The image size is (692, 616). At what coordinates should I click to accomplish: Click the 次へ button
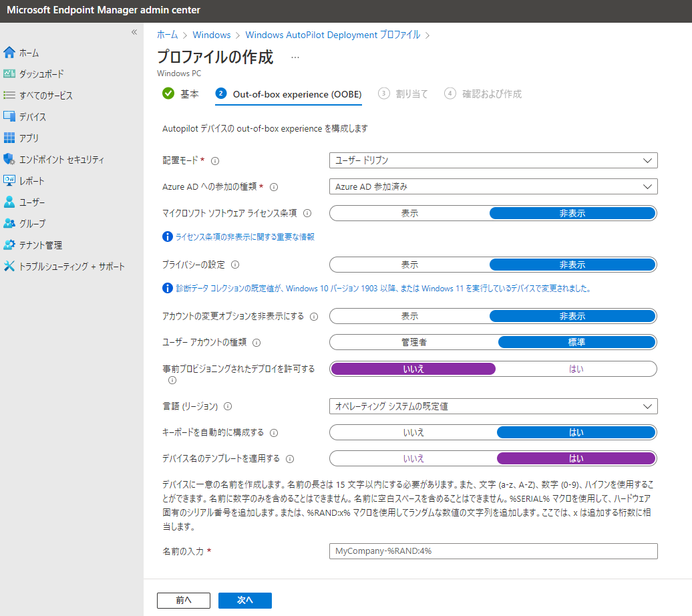pyautogui.click(x=245, y=600)
